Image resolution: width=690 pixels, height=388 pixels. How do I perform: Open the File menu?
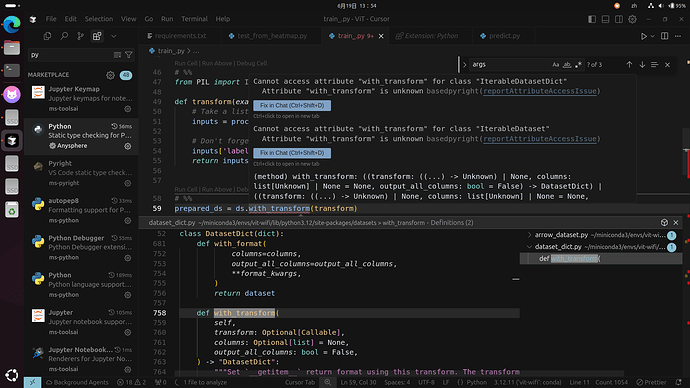click(51, 19)
